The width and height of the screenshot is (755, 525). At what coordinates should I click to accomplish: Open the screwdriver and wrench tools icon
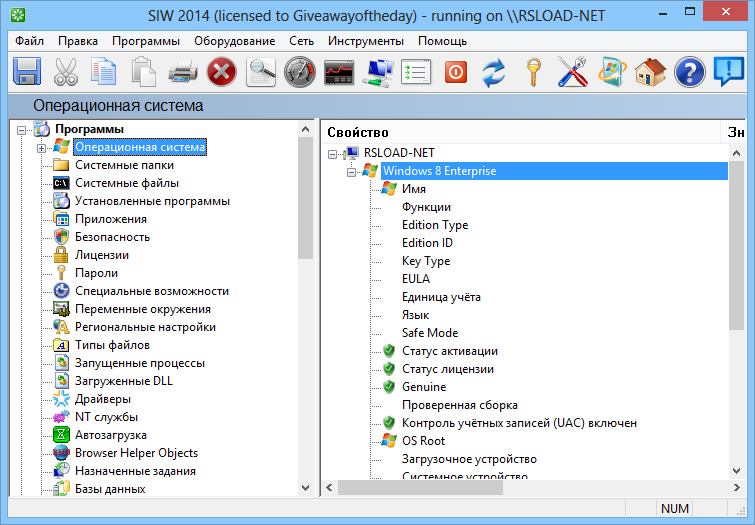tap(573, 72)
